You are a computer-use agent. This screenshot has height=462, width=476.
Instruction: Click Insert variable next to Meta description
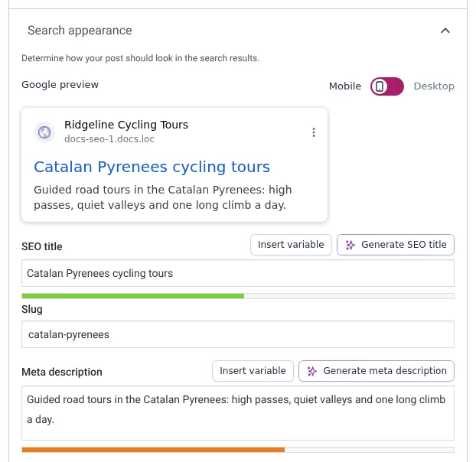(x=253, y=371)
